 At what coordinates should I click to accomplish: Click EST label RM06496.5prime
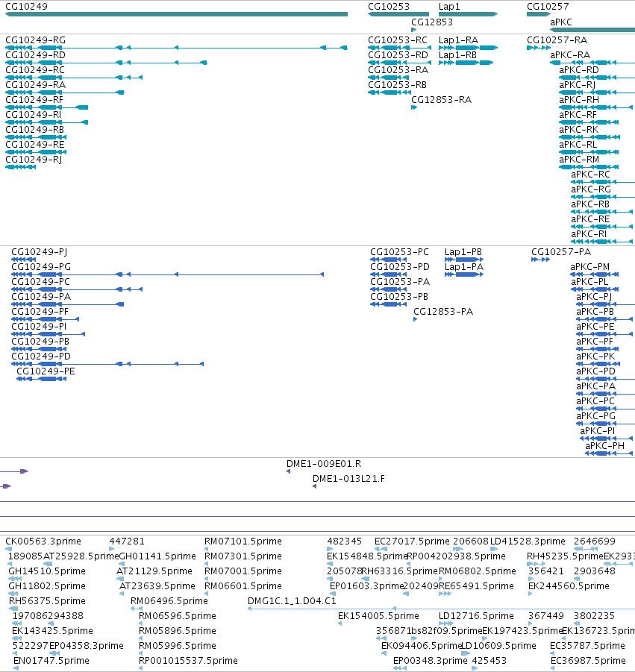click(x=169, y=601)
